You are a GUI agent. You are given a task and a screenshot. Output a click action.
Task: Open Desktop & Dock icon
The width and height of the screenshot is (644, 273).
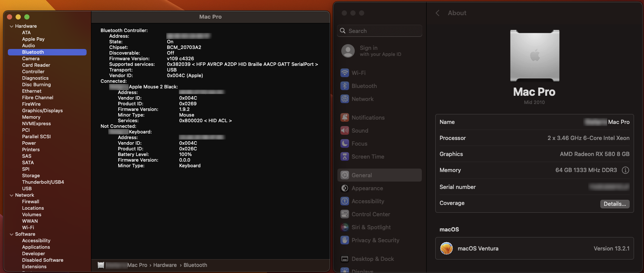click(x=345, y=259)
